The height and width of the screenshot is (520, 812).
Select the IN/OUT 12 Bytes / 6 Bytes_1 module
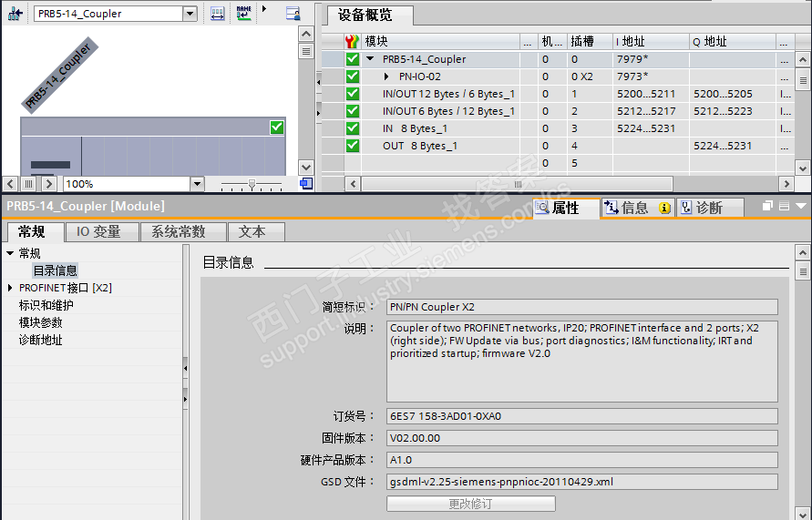coord(448,94)
